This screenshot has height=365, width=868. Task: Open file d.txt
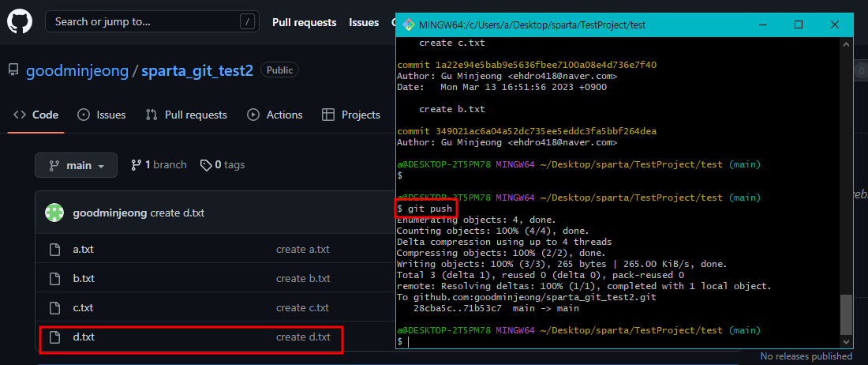[x=84, y=337]
